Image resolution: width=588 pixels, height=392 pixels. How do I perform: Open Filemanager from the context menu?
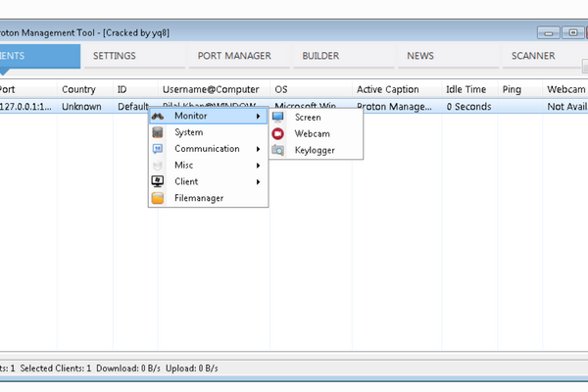[x=209, y=198]
